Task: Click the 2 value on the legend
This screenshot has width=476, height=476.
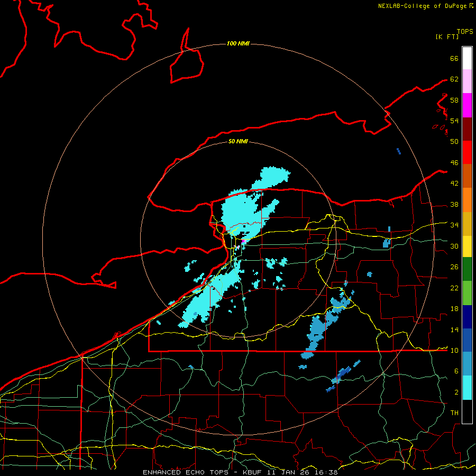Action: point(456,392)
